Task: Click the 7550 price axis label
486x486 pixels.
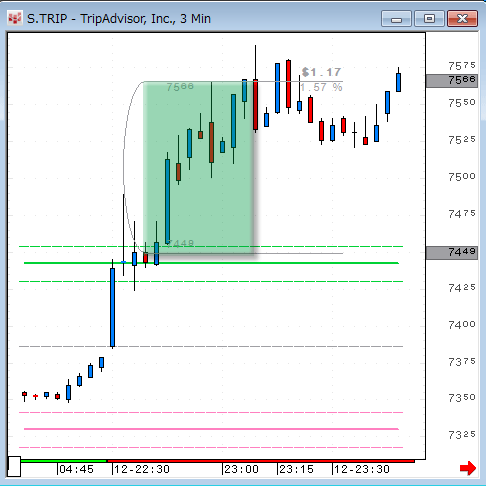Action: 462,103
